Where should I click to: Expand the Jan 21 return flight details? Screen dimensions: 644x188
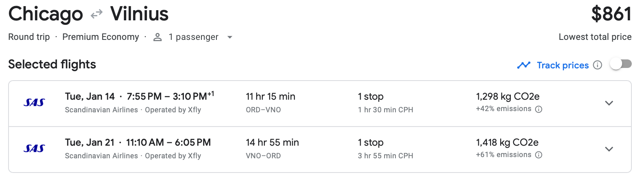(x=609, y=149)
